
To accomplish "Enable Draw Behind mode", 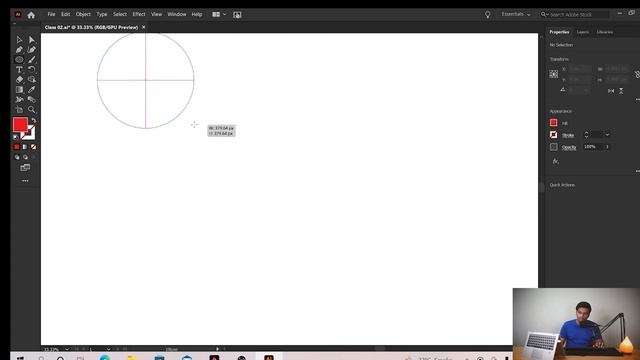I will coord(25,157).
